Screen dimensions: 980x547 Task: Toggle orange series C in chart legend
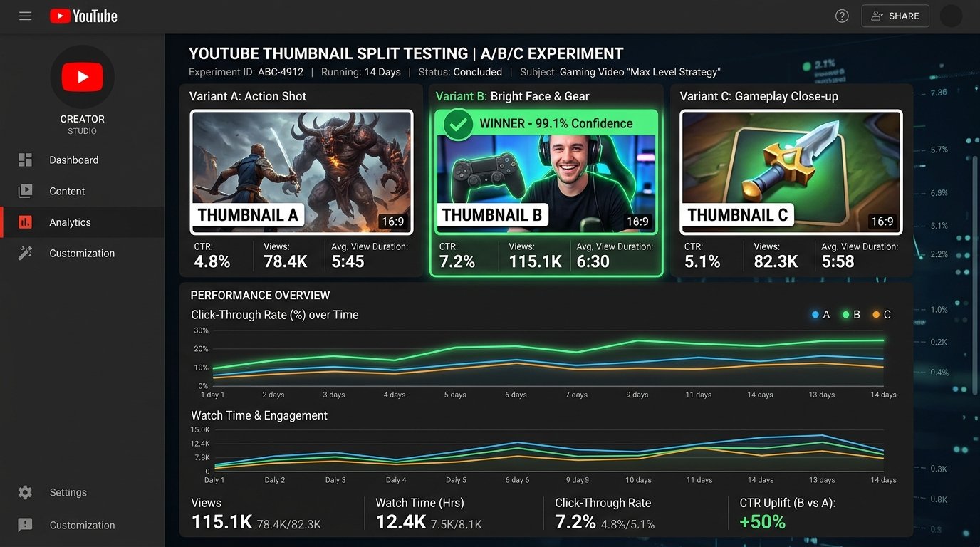(882, 315)
